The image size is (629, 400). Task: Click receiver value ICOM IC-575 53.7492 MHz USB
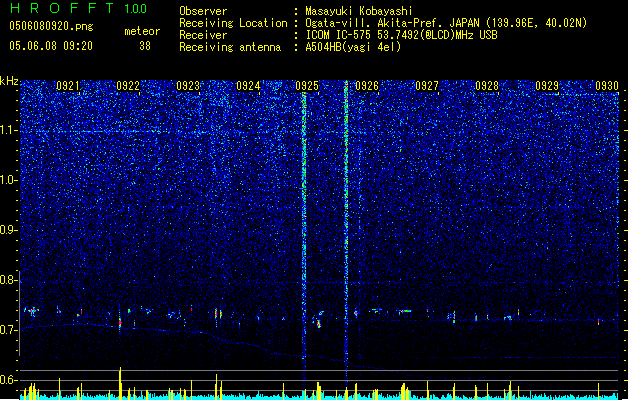(401, 35)
